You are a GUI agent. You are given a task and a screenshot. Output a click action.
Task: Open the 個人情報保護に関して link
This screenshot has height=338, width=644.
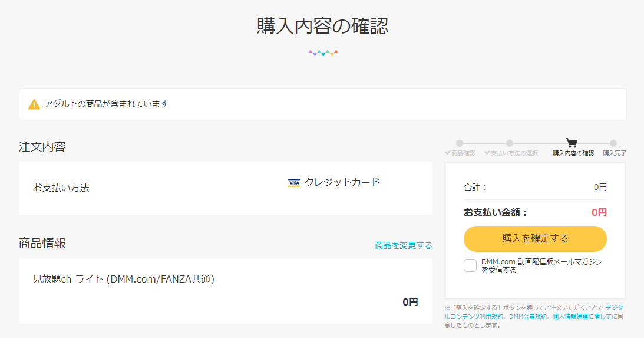tap(580, 316)
